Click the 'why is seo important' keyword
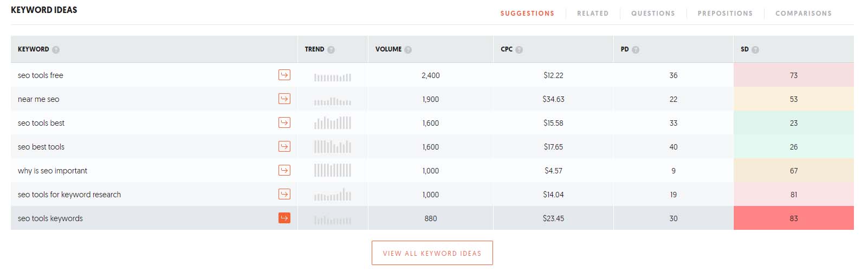Viewport: 868px width, 271px height. click(x=53, y=171)
